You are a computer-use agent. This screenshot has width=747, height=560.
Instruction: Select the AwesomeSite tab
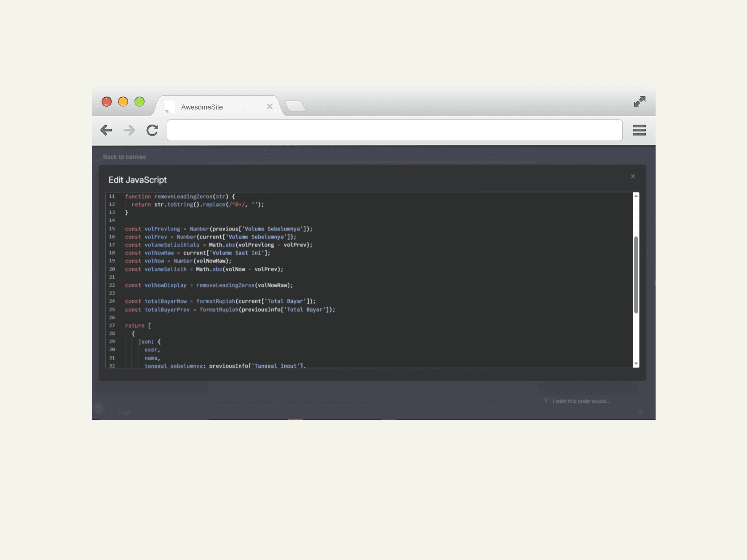pyautogui.click(x=202, y=107)
